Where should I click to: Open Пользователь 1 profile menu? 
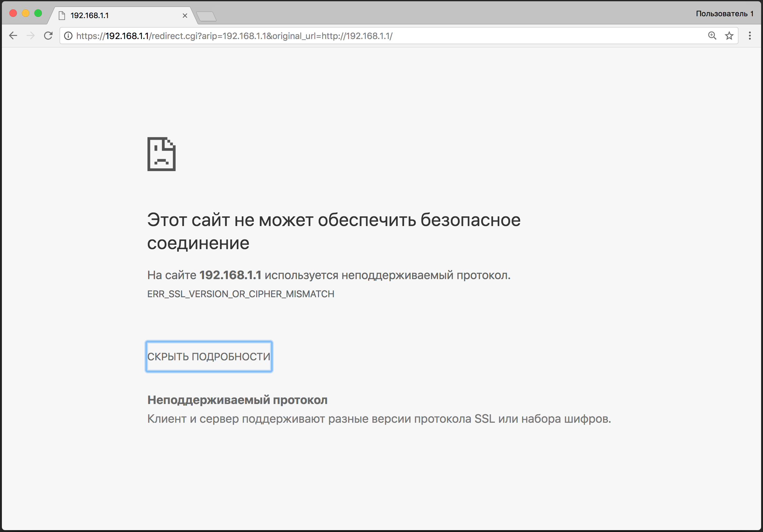click(724, 14)
